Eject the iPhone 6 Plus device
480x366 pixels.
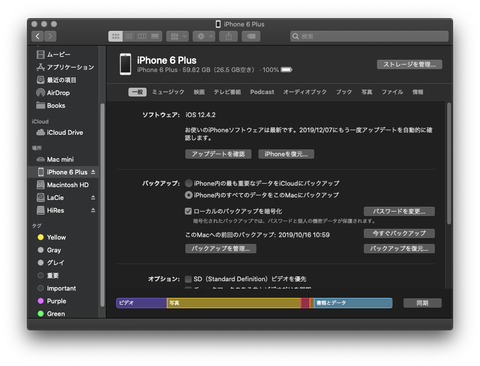pos(93,172)
